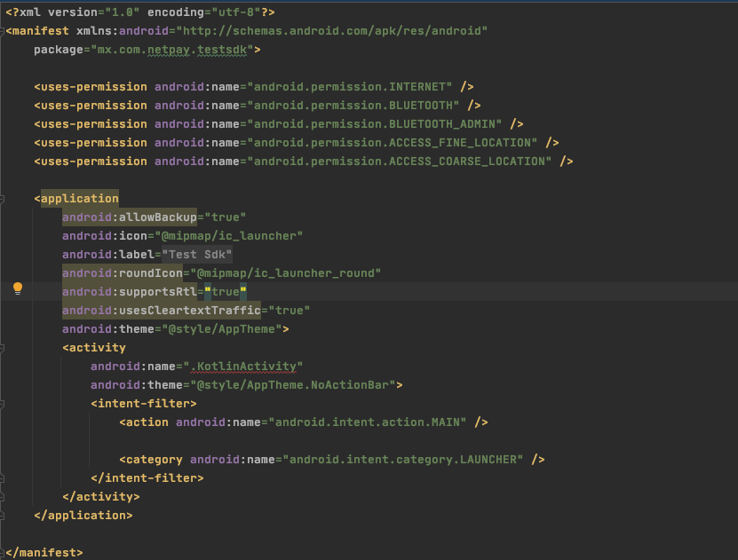Click the android.intent.category.LAUNCHER string

click(403, 460)
